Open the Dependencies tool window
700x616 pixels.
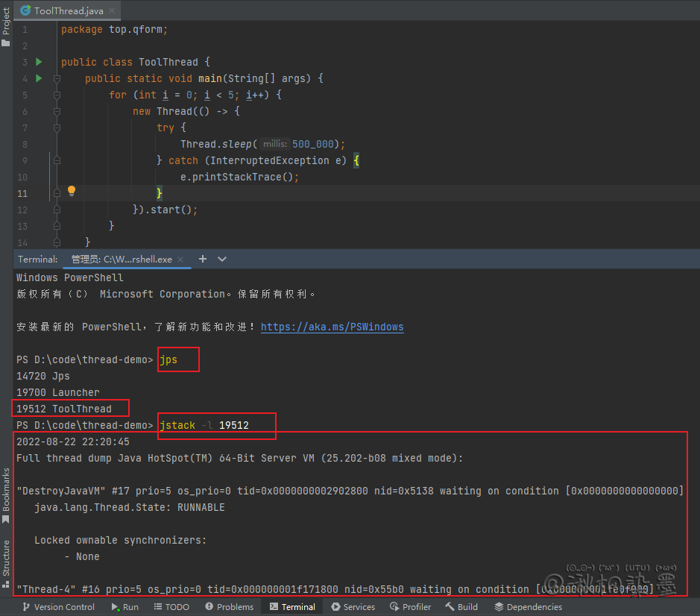(528, 607)
